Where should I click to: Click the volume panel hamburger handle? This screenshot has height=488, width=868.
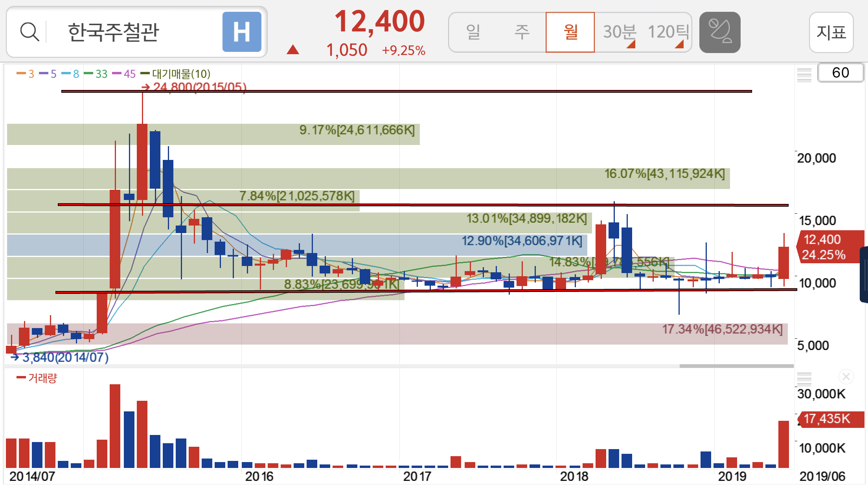804,379
